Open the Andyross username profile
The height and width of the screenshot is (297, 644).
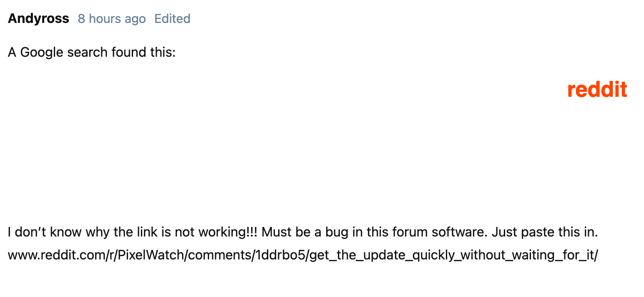coord(38,19)
